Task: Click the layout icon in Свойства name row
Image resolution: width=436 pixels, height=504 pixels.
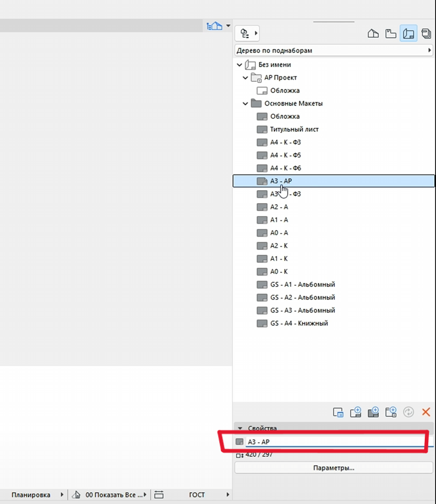Action: click(239, 442)
